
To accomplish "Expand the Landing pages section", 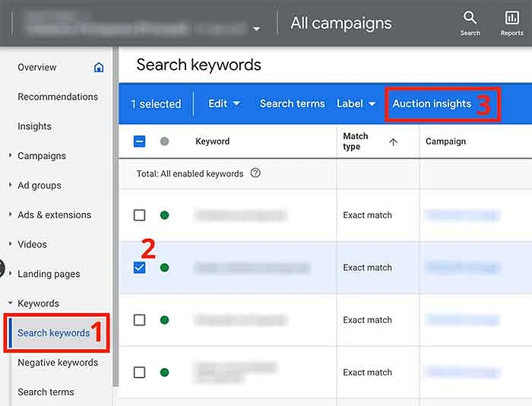I will pos(10,274).
